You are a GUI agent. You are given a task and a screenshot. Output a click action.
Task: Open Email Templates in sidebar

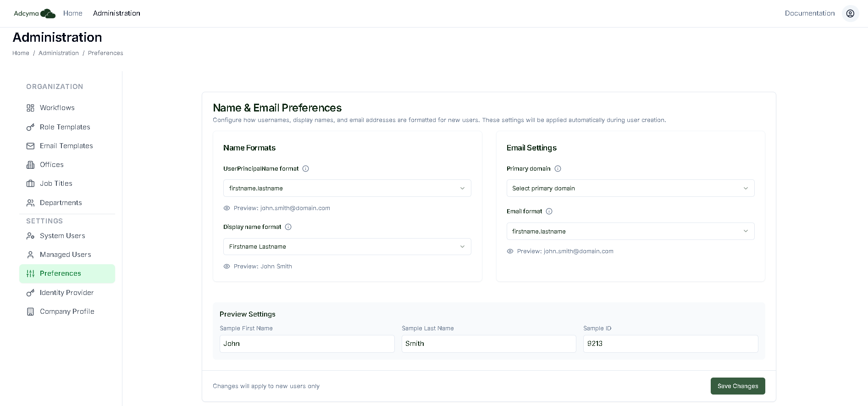coord(67,146)
